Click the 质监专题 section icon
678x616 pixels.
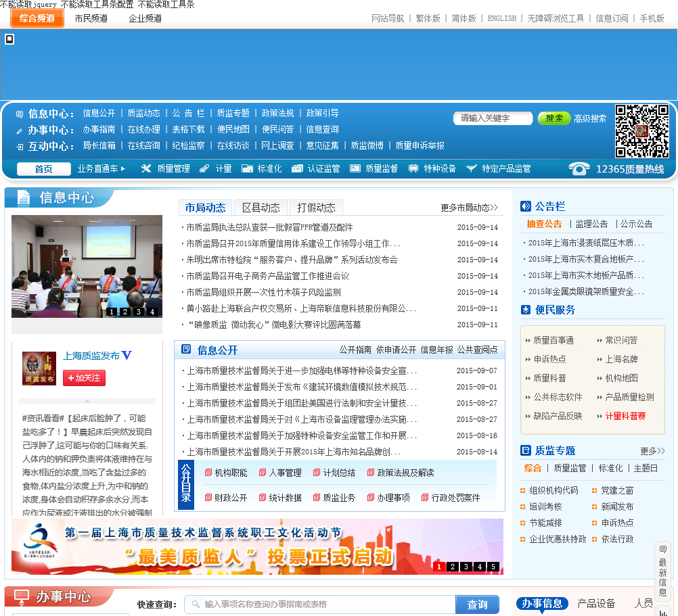click(x=525, y=450)
